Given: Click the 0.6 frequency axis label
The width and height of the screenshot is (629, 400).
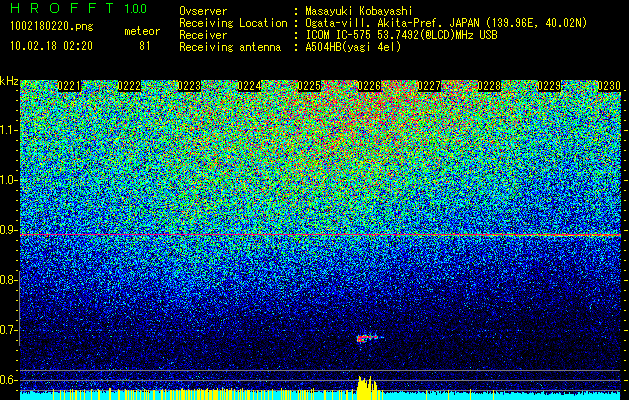Looking at the screenshot, I should [x=8, y=380].
